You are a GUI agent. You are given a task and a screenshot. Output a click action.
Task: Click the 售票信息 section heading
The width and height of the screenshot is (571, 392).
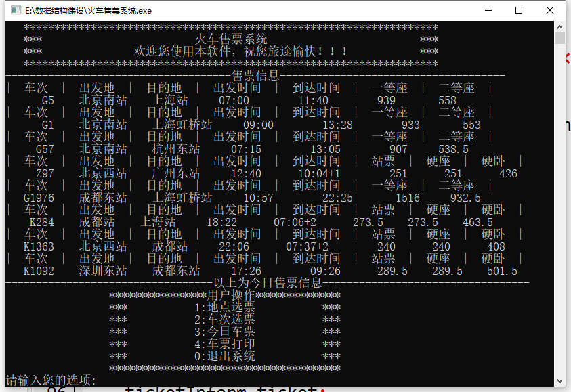coord(255,76)
